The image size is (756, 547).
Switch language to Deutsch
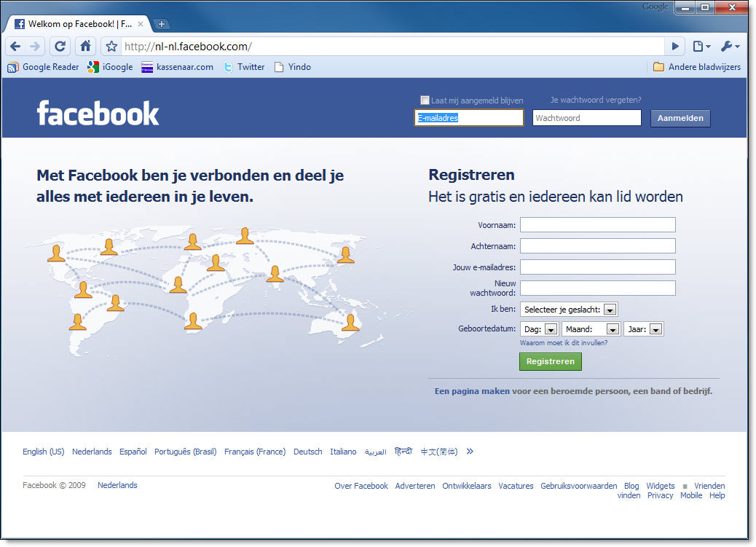(x=307, y=452)
